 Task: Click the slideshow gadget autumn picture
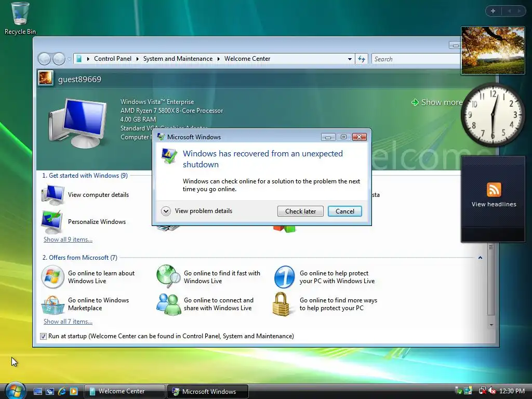(493, 50)
